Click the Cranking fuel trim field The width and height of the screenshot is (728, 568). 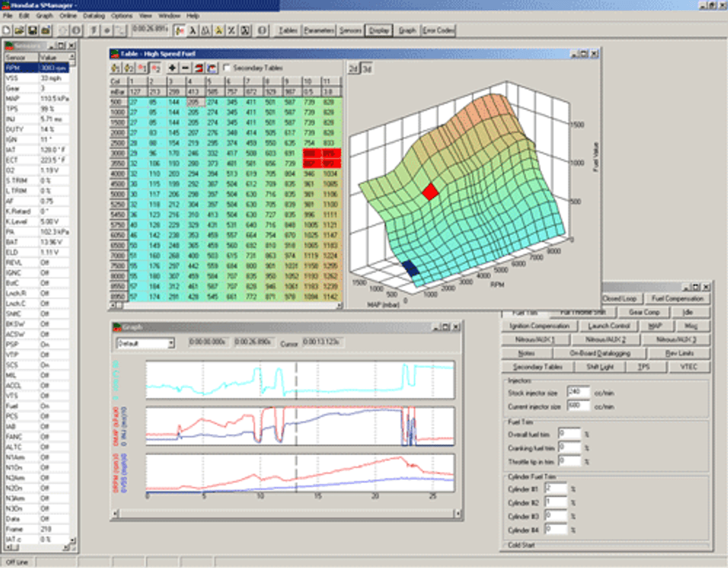pos(569,447)
